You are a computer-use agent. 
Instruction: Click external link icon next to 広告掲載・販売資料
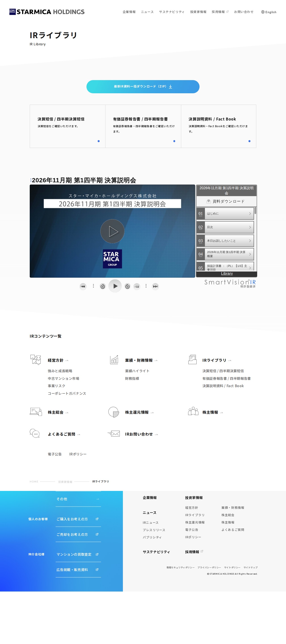click(97, 569)
